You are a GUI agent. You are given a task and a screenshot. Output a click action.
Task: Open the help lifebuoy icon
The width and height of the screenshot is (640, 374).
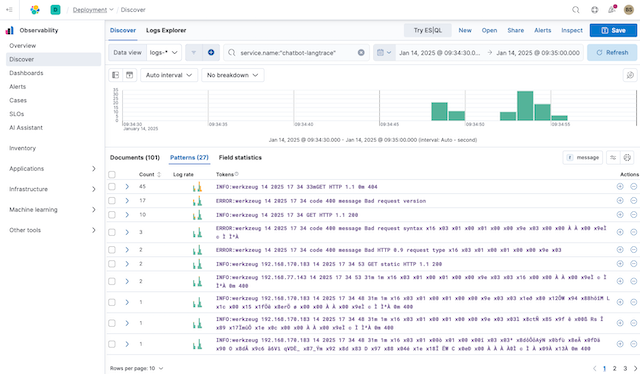click(594, 10)
